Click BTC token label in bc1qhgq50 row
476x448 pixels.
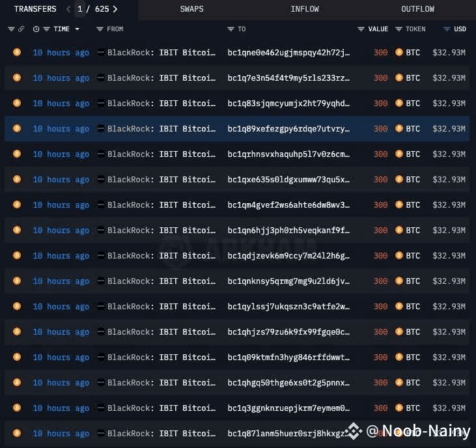413,383
